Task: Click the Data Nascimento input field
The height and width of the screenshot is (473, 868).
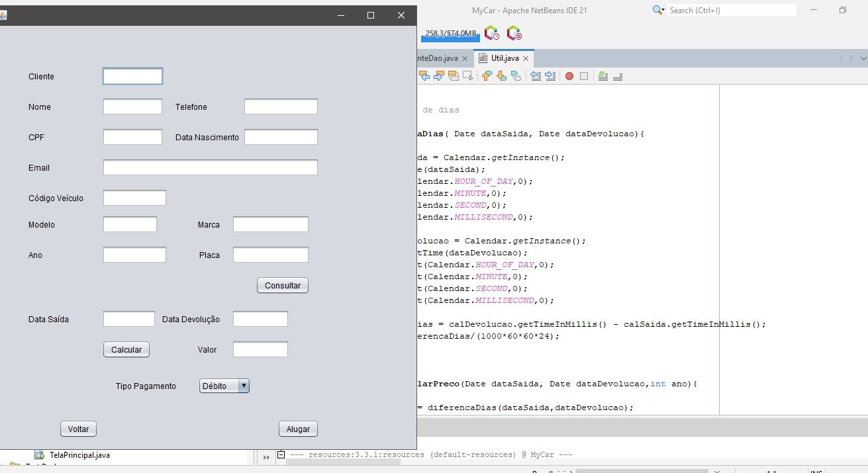Action: click(x=281, y=137)
